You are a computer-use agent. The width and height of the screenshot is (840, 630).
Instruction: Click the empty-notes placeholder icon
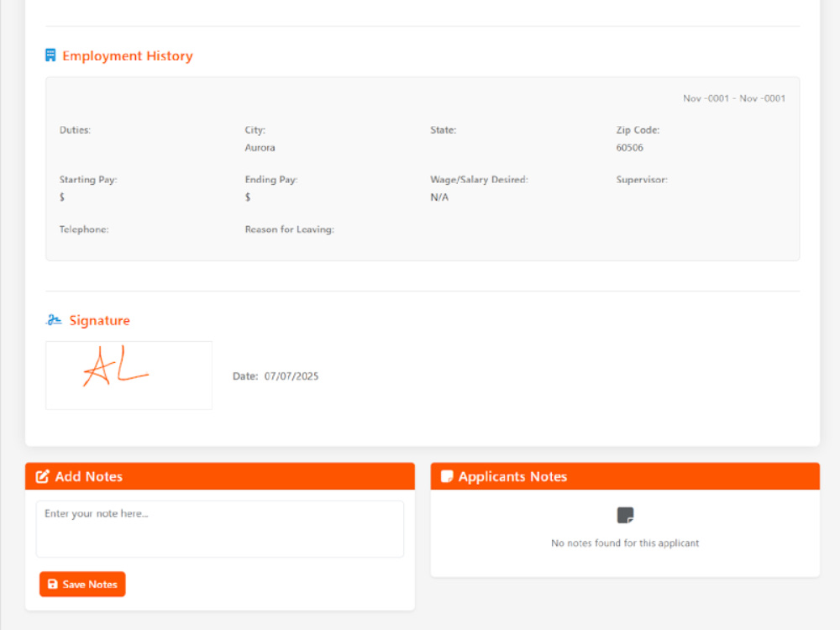coord(625,516)
